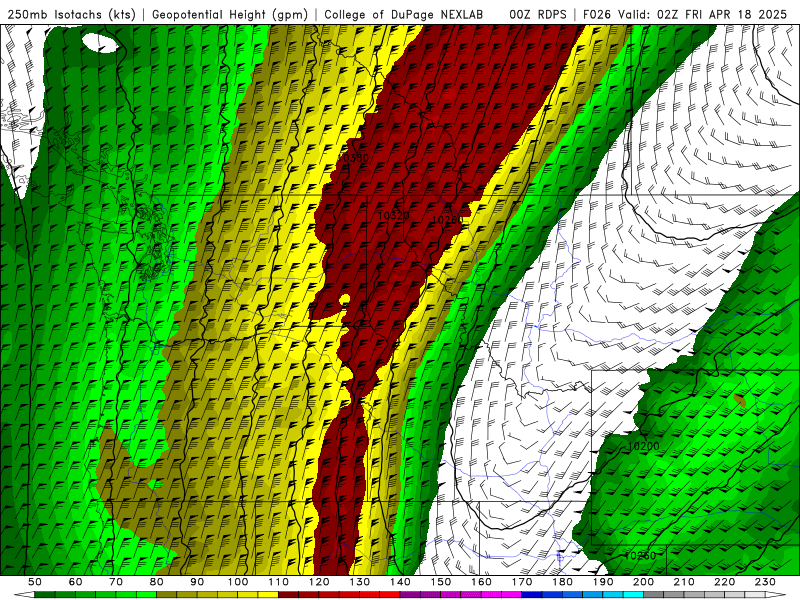This screenshot has height=600, width=800.
Task: Click the 10380 height contour label
Action: 354,158
